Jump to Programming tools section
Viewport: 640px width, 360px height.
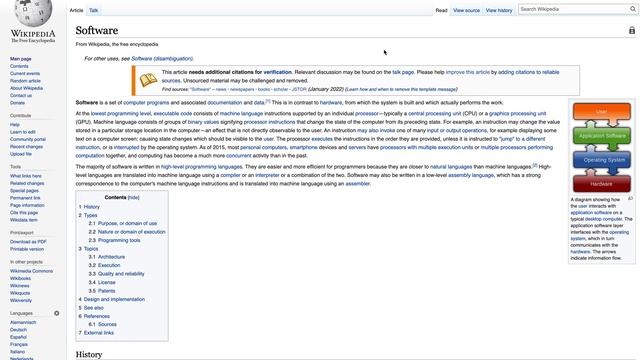(x=119, y=240)
